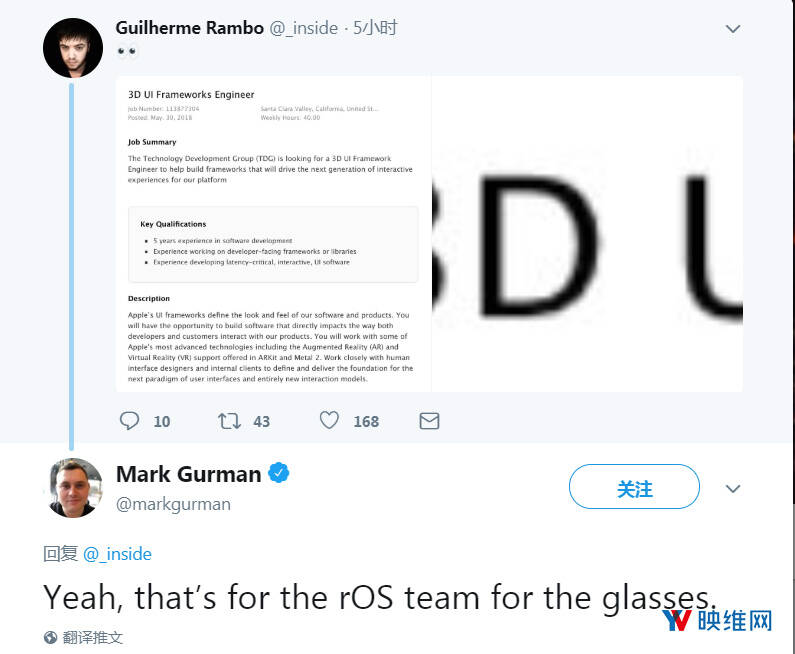The image size is (795, 654).
Task: Click the globe icon beside translate tweet
Action: [50, 637]
